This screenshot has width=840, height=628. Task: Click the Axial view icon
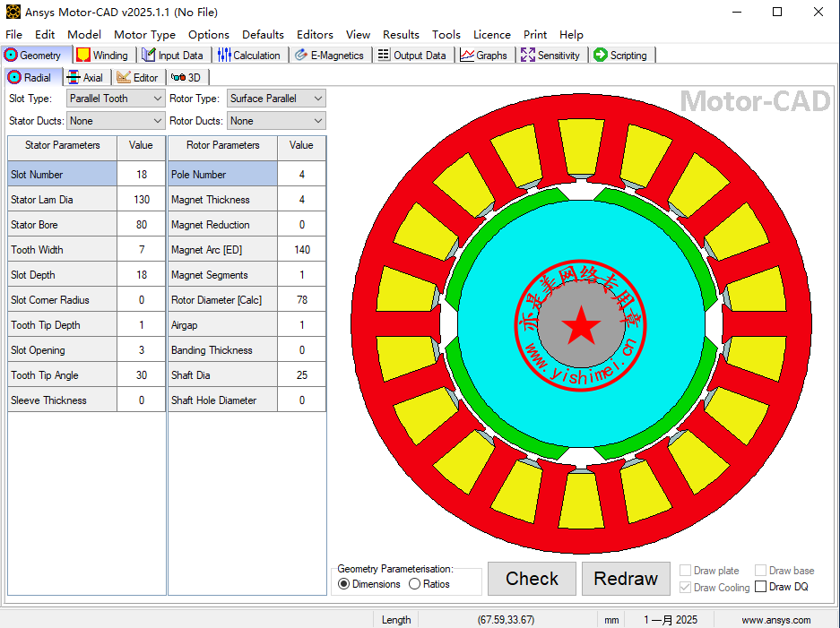coord(73,78)
